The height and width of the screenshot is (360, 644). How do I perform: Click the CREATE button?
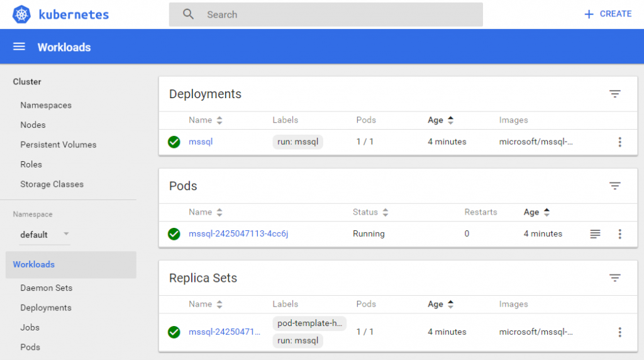[608, 14]
